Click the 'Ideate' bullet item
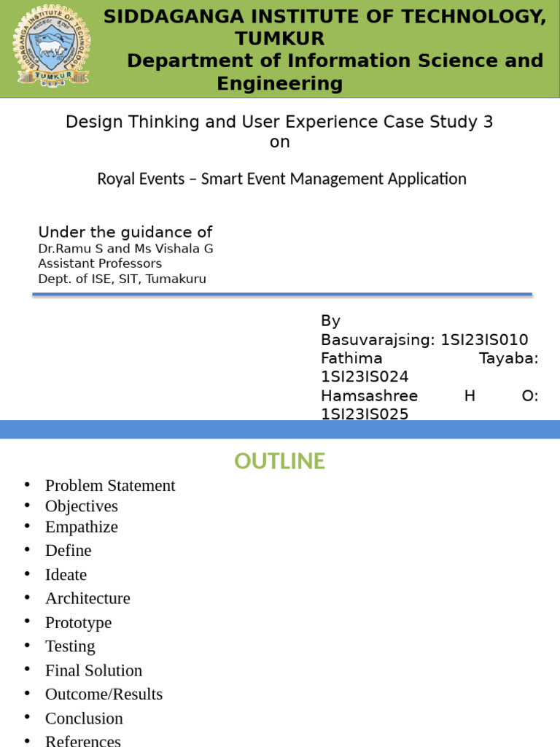The width and height of the screenshot is (560, 747). coord(66,575)
